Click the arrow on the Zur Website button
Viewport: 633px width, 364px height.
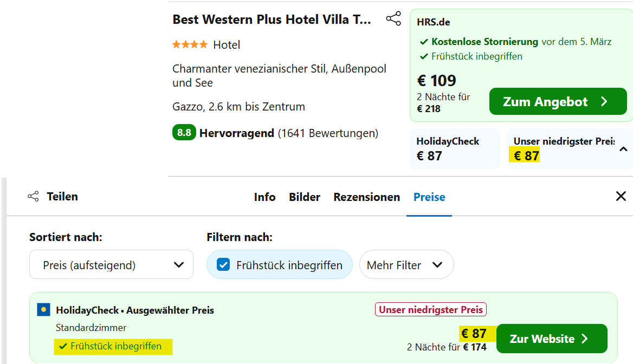[585, 339]
